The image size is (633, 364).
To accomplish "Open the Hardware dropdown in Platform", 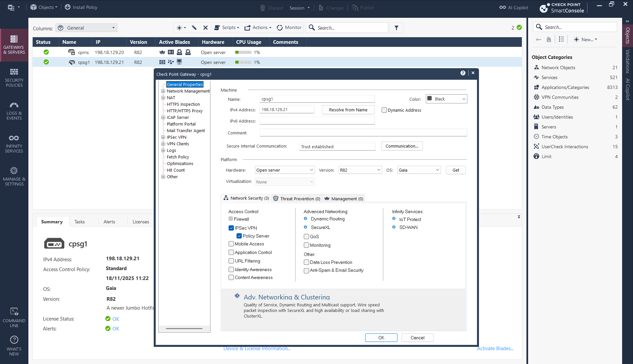I will (x=285, y=170).
